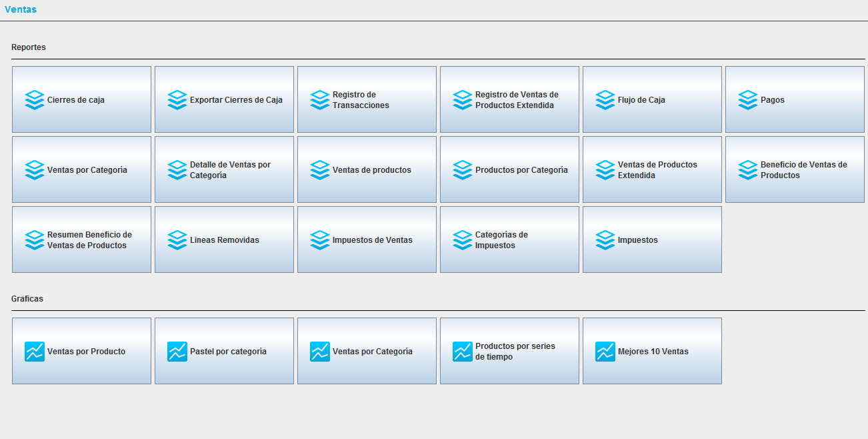
Task: Click the chart icon beside Pastel por categoría
Action: click(177, 352)
